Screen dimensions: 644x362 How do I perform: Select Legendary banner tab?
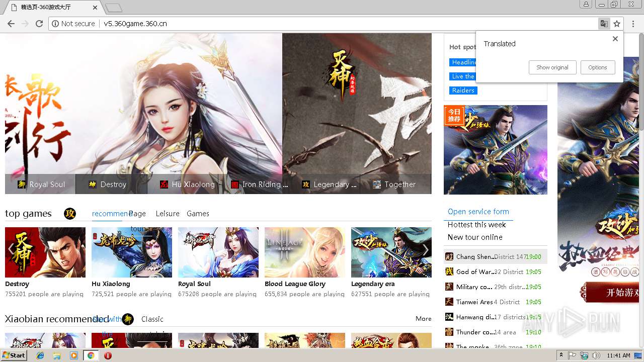pyautogui.click(x=325, y=185)
